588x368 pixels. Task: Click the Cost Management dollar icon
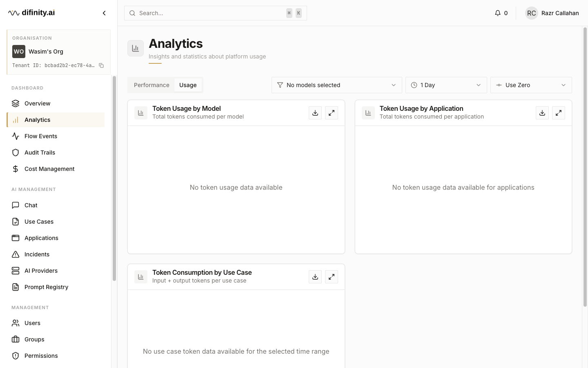click(16, 169)
